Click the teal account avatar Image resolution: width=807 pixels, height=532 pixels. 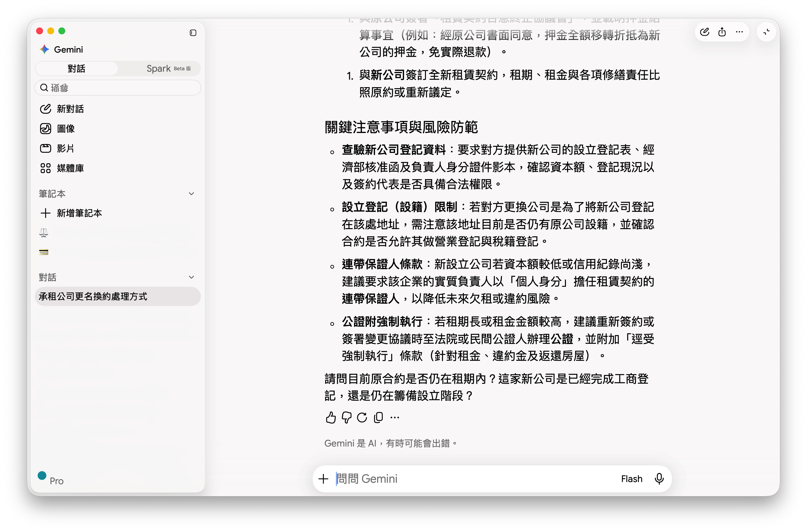tap(42, 476)
